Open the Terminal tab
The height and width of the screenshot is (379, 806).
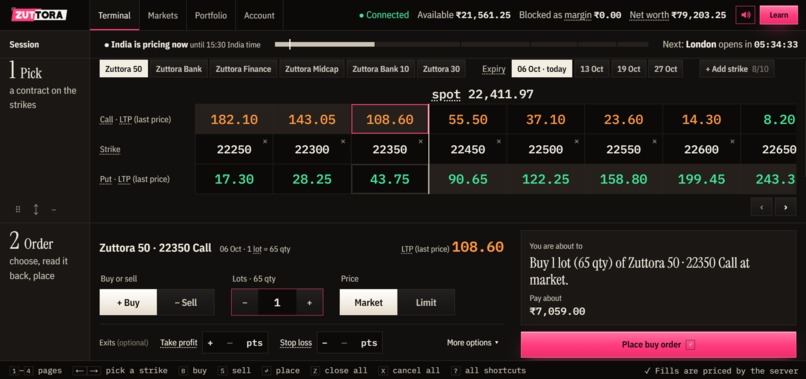click(x=114, y=15)
